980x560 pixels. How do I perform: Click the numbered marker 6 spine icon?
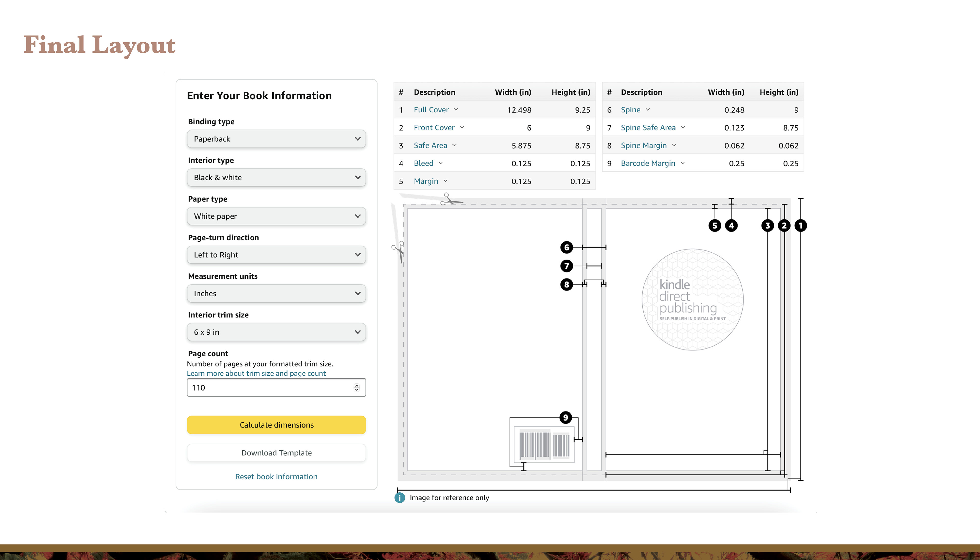tap(566, 247)
